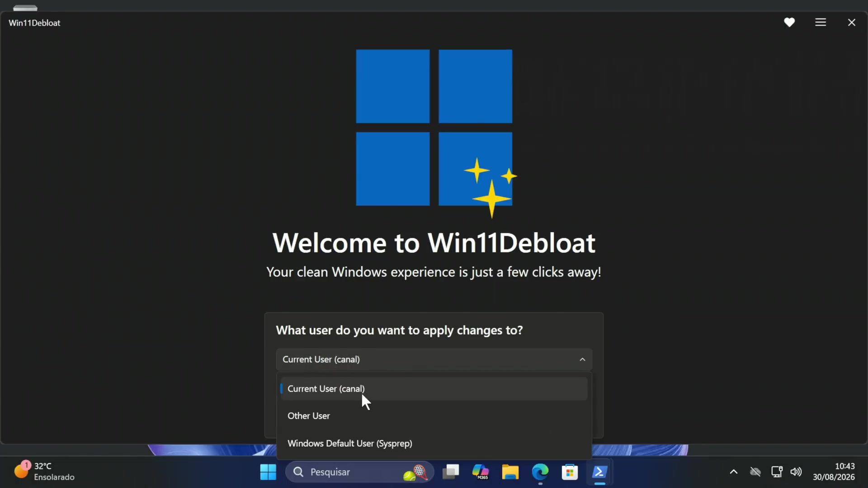
Task: Open Task View from taskbar
Action: click(451, 472)
